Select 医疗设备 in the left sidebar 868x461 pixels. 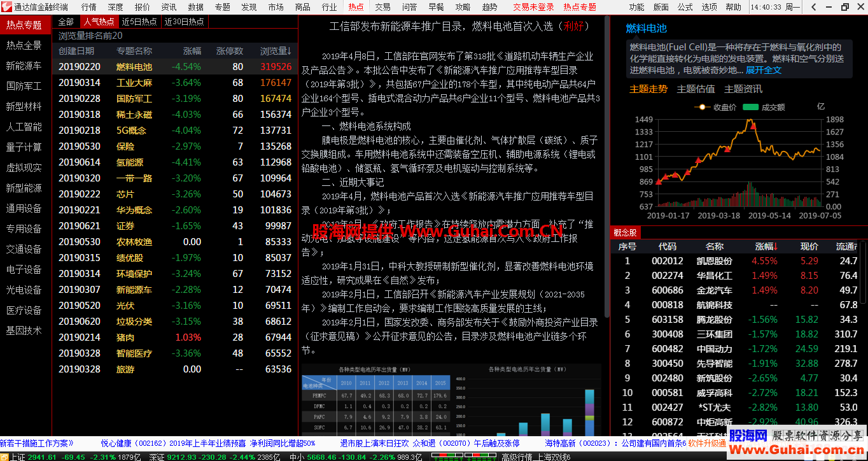tap(24, 310)
